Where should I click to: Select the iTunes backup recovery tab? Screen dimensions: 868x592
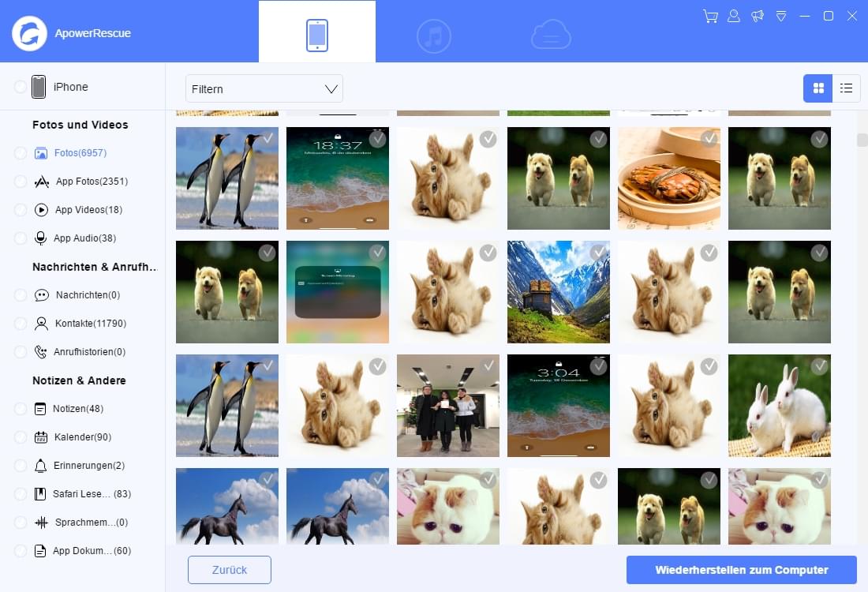coord(434,36)
